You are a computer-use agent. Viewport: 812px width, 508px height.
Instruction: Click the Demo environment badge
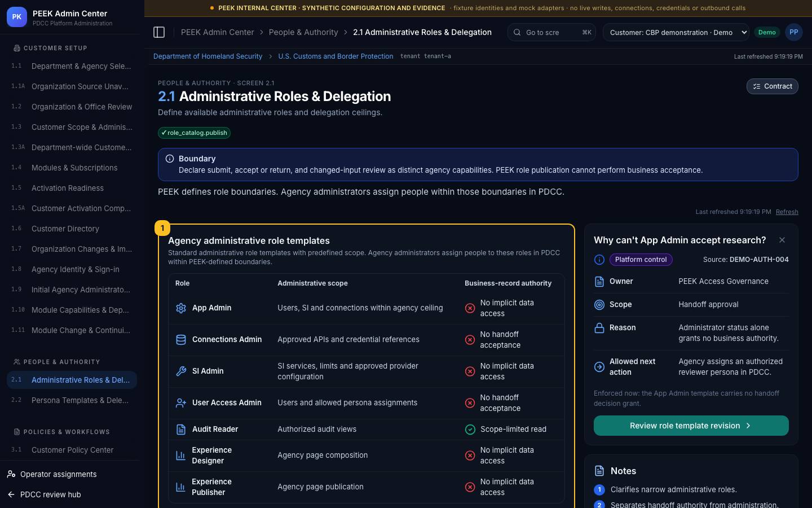click(x=767, y=32)
